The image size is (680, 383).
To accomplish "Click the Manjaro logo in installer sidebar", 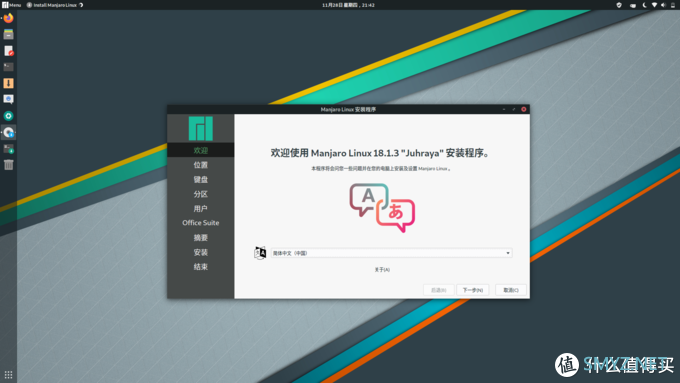I will pos(201,128).
